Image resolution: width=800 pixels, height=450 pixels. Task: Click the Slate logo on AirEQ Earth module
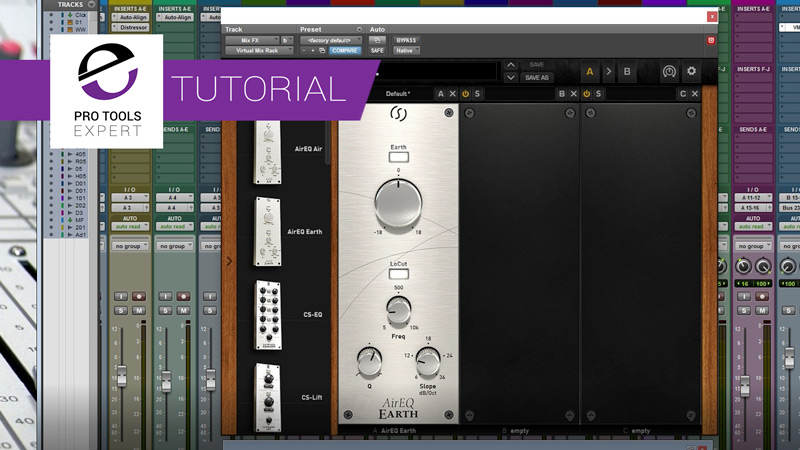pos(398,113)
